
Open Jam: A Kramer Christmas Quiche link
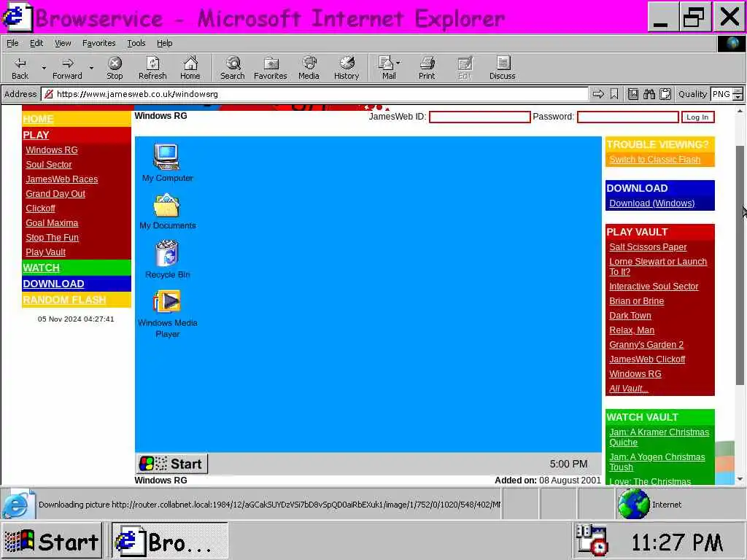coord(659,437)
